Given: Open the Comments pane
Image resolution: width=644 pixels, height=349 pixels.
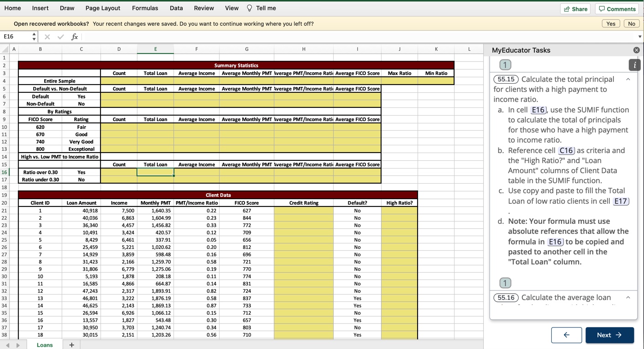Looking at the screenshot, I should click(617, 9).
